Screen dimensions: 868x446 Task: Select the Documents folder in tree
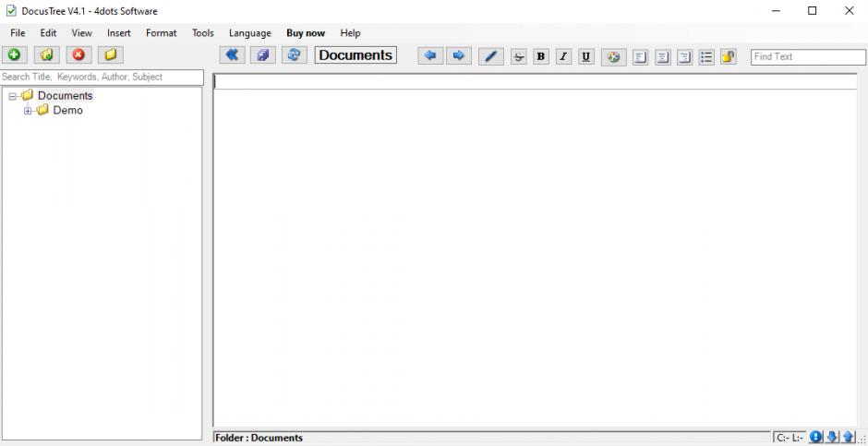[65, 96]
